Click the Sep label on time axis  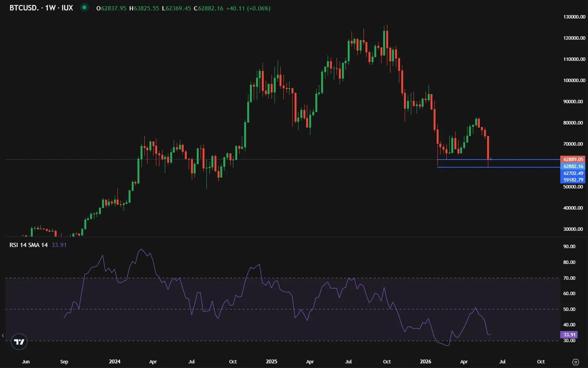point(64,362)
